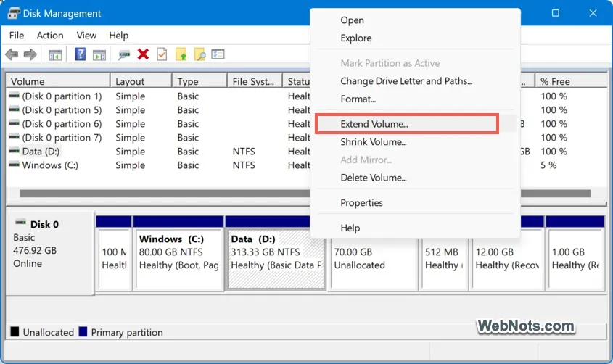This screenshot has width=613, height=364.
Task: Click the Forward arrow toolbar icon
Action: pos(30,54)
